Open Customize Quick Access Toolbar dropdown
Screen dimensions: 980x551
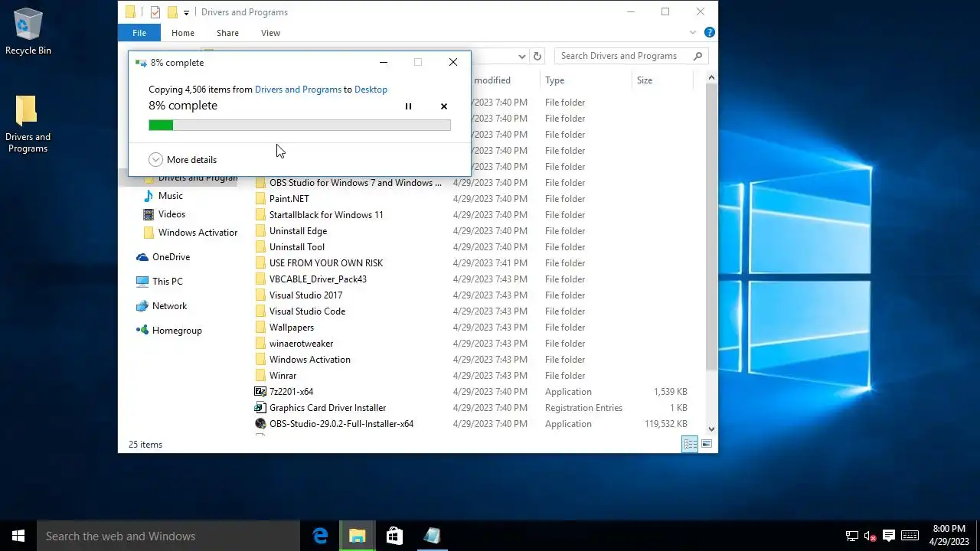click(x=186, y=12)
